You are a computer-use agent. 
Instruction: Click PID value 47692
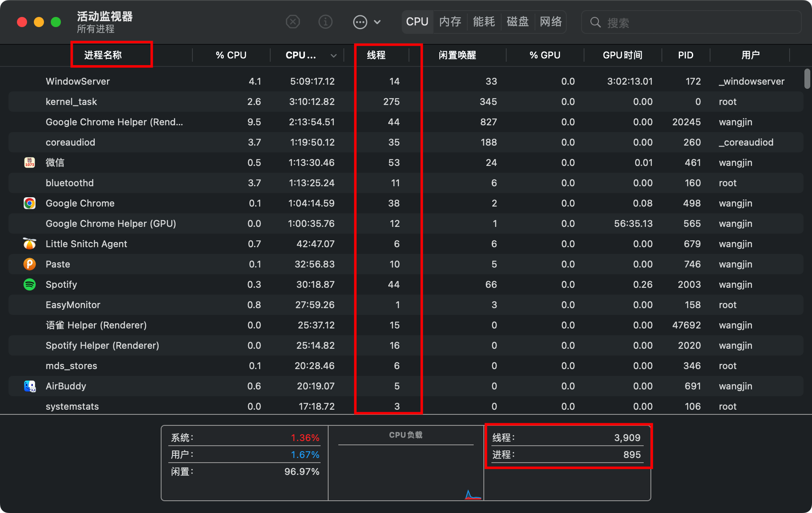coord(686,325)
